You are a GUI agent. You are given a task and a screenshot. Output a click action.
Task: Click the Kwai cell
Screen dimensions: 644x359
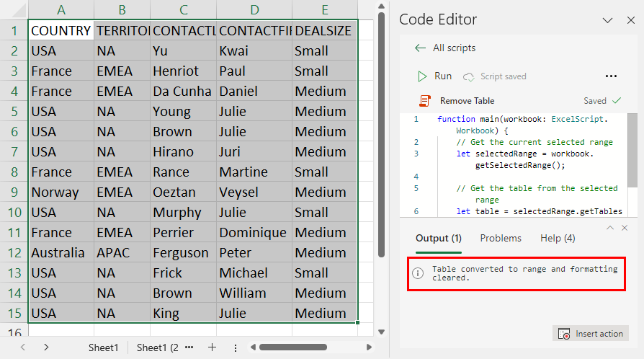254,51
